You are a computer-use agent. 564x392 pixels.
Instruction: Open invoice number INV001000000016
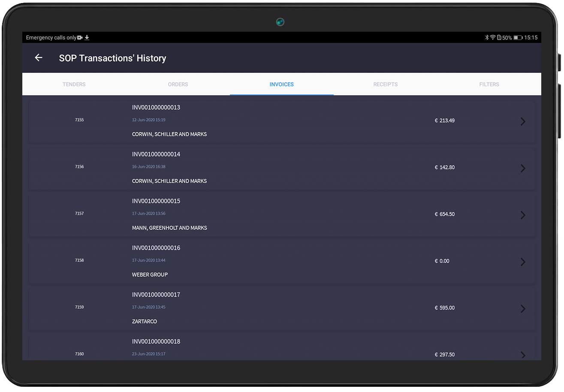pos(156,248)
